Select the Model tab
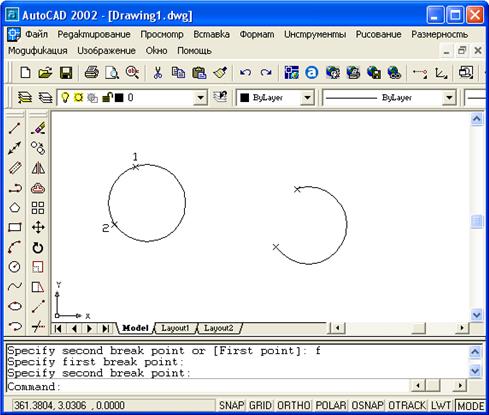This screenshot has height=415, width=489. coord(135,328)
